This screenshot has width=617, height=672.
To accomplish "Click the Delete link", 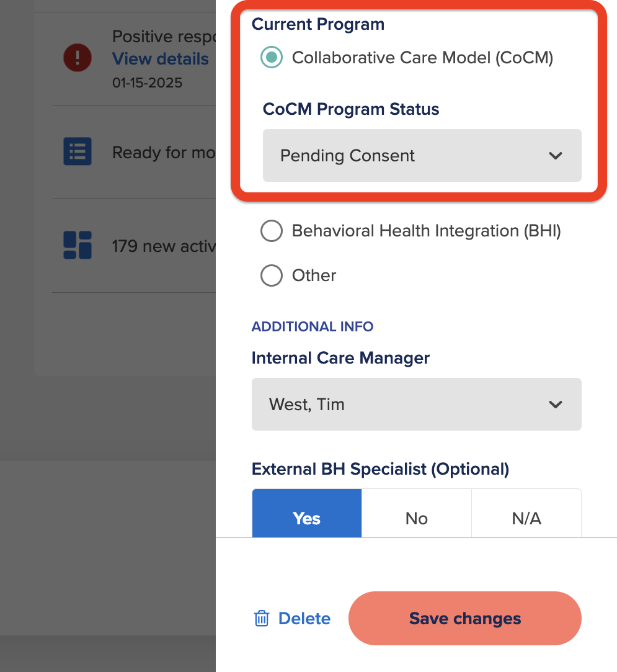I will point(304,619).
